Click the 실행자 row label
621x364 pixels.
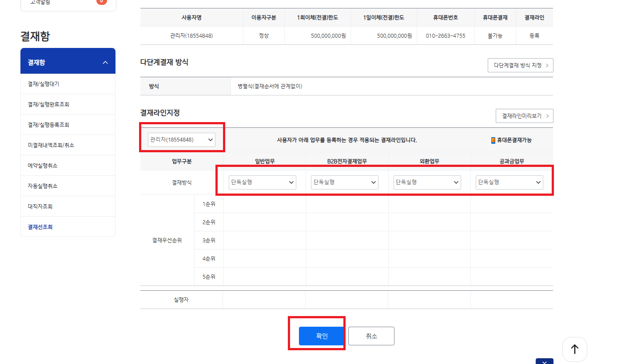tap(181, 300)
